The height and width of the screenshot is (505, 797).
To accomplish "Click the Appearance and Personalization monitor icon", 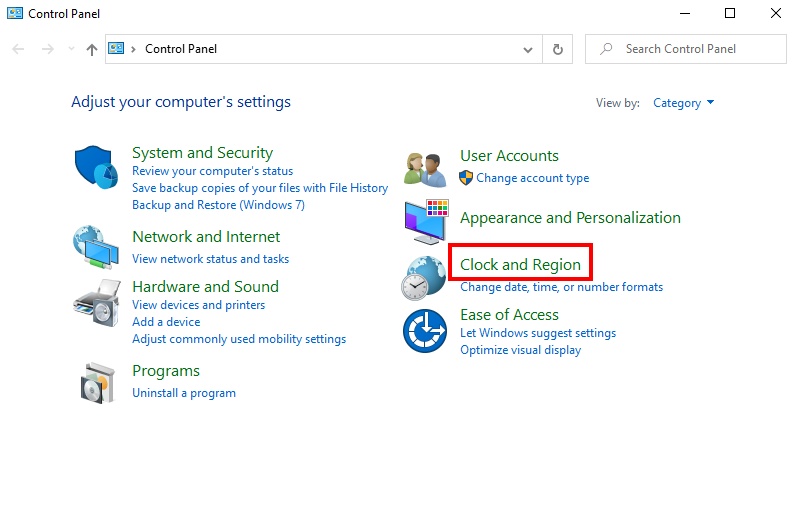I will coord(426,222).
